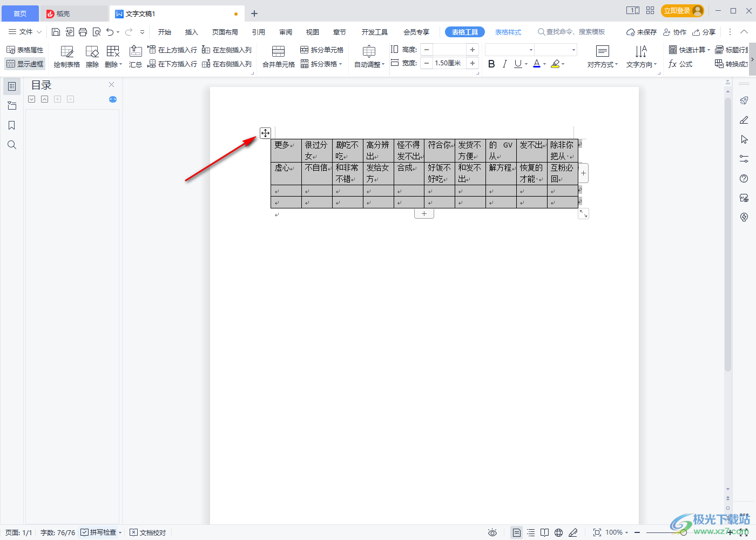Open the File (文件) menu
The height and width of the screenshot is (540, 756).
pyautogui.click(x=25, y=32)
